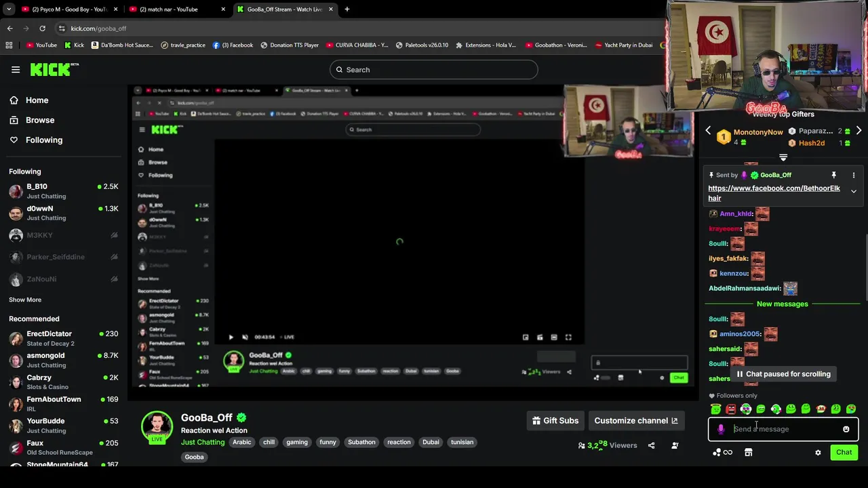Open a new browser tab with plus
This screenshot has width=868, height=488.
pyautogui.click(x=347, y=9)
